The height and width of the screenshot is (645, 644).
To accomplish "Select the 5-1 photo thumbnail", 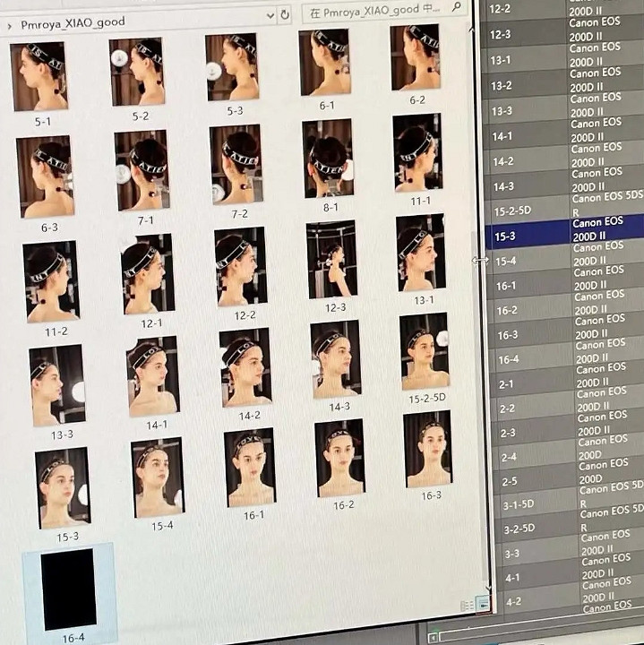I will pos(39,77).
